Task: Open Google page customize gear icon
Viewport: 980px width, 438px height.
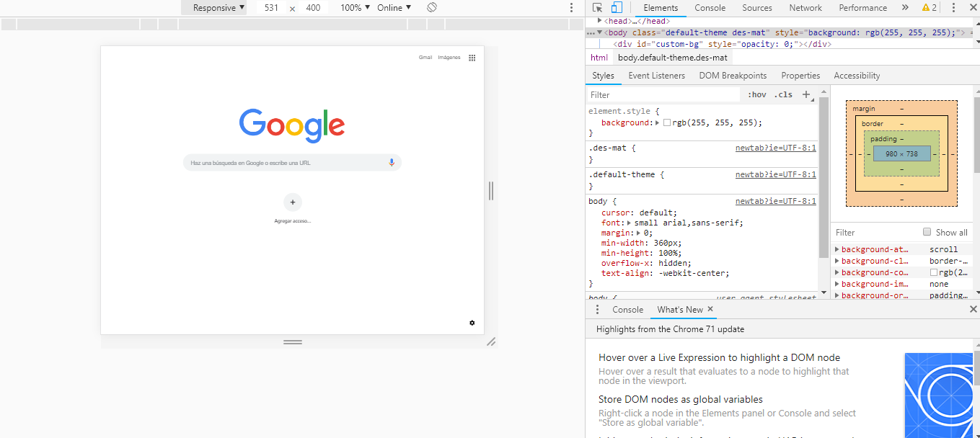Action: pos(472,323)
